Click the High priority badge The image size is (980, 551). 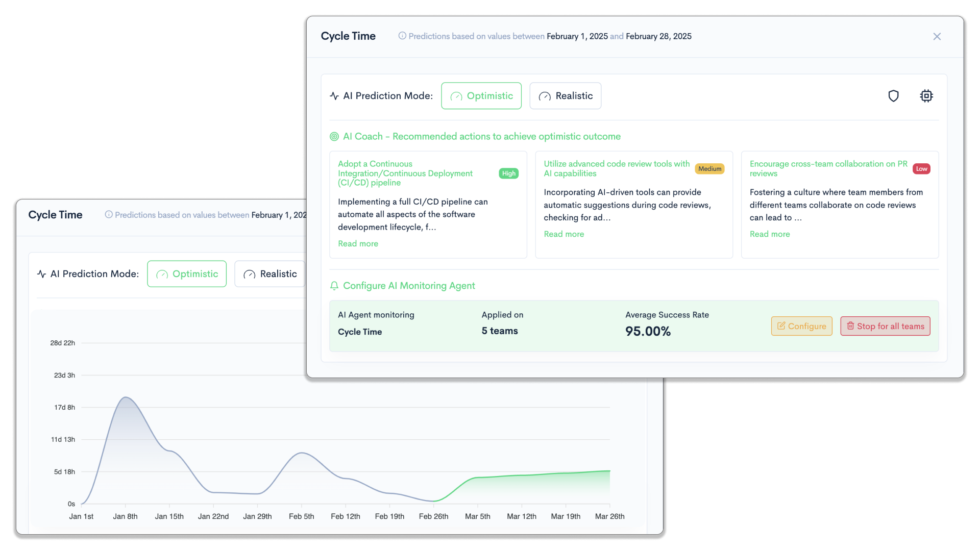pos(509,173)
